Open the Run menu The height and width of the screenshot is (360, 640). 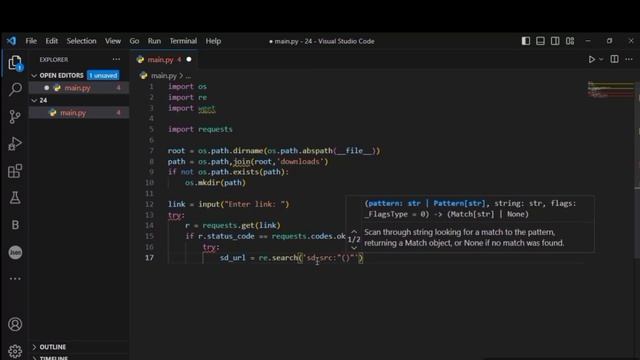[x=154, y=41]
